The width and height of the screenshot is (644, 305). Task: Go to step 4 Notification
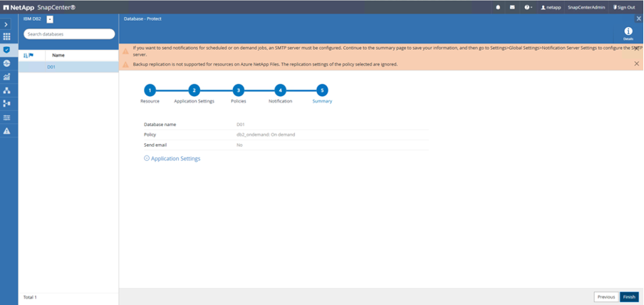coord(280,91)
